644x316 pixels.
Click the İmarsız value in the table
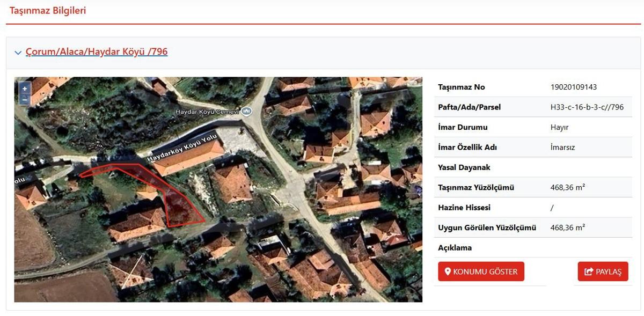click(x=562, y=148)
